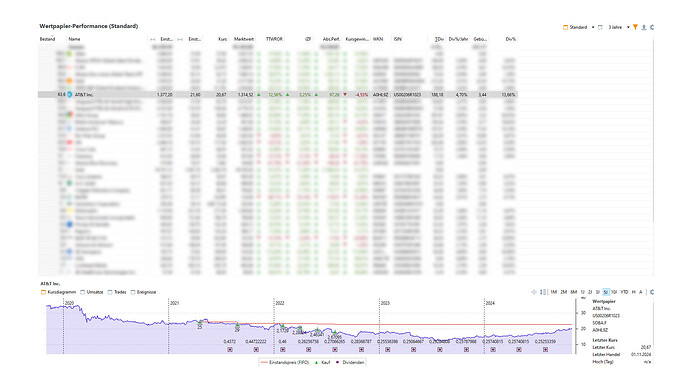Select AT&T Inc. name in the table row

click(x=84, y=95)
